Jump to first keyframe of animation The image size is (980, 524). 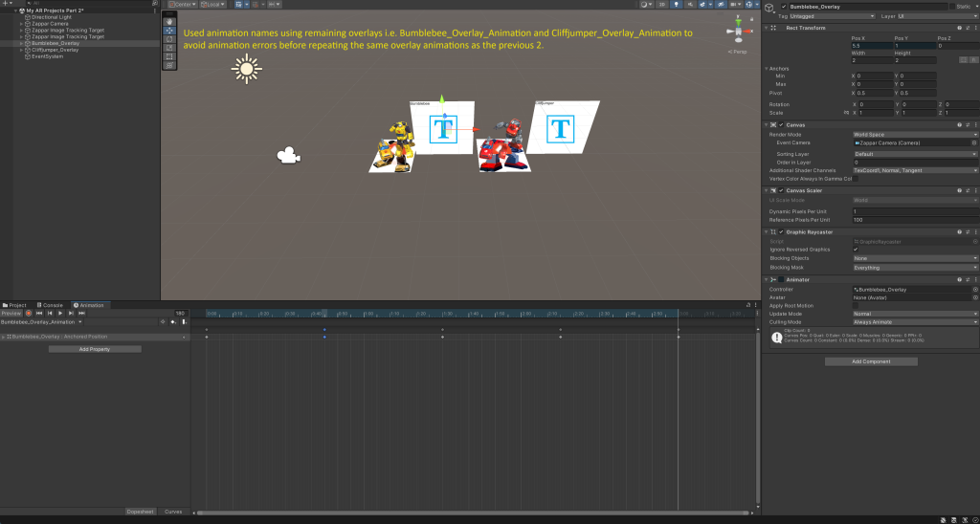coord(38,313)
